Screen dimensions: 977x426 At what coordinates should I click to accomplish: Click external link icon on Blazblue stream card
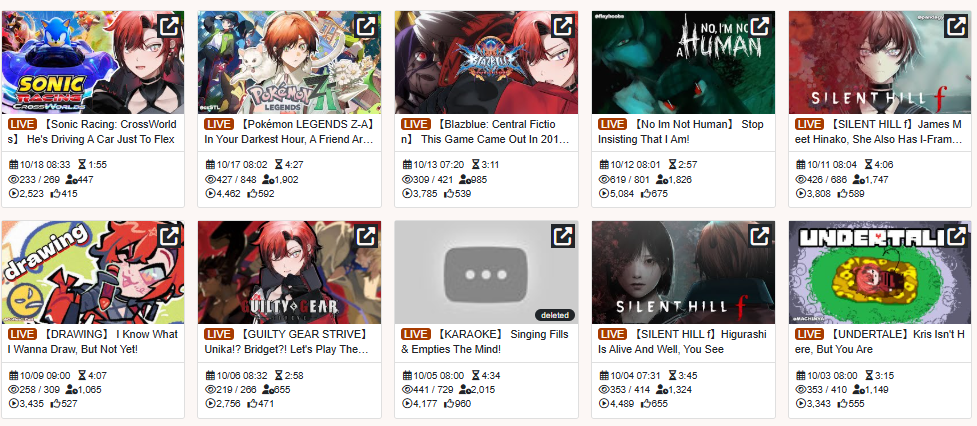coord(563,26)
